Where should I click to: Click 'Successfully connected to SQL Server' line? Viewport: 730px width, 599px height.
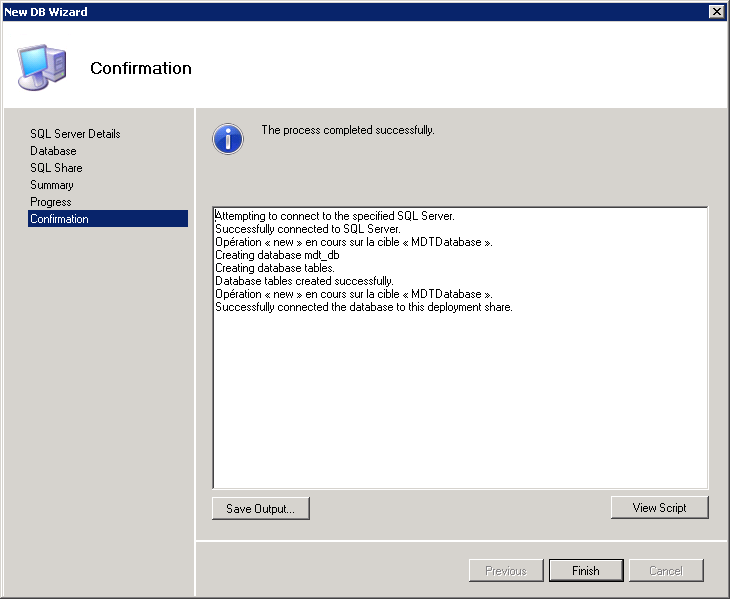pos(308,229)
